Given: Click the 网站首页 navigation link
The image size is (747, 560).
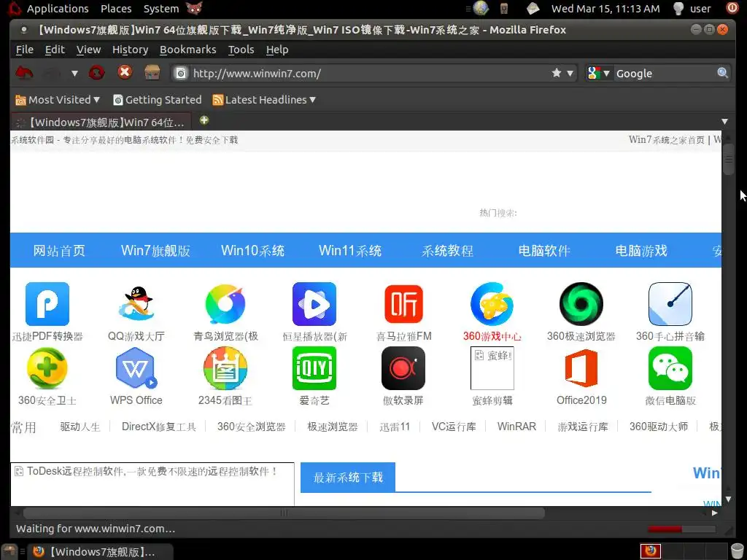Looking at the screenshot, I should [59, 251].
